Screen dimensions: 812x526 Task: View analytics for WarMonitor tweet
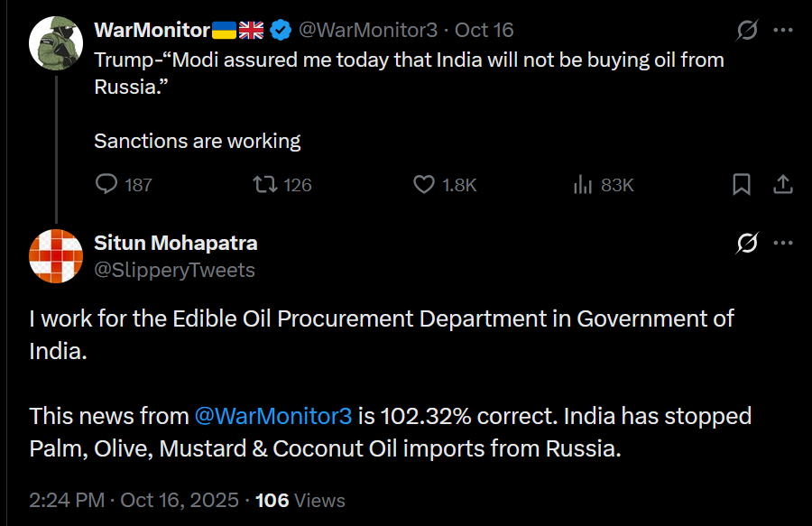pos(583,185)
